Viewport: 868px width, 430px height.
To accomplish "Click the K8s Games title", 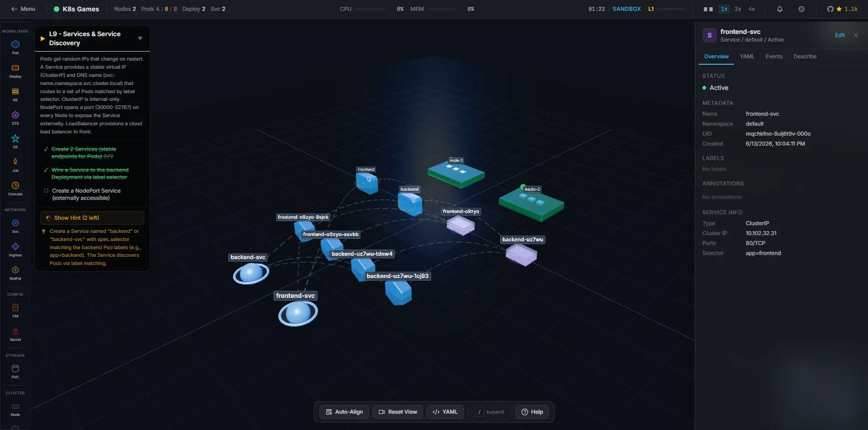I will (81, 9).
